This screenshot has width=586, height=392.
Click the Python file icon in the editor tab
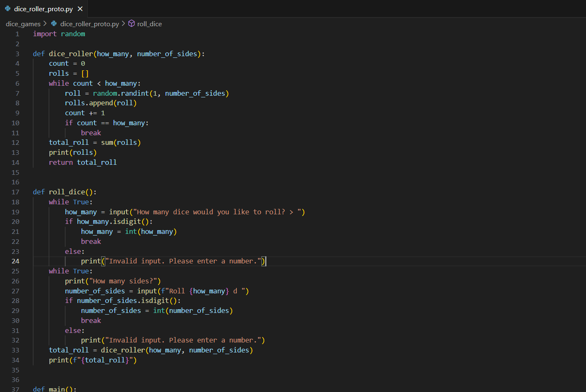tap(7, 9)
